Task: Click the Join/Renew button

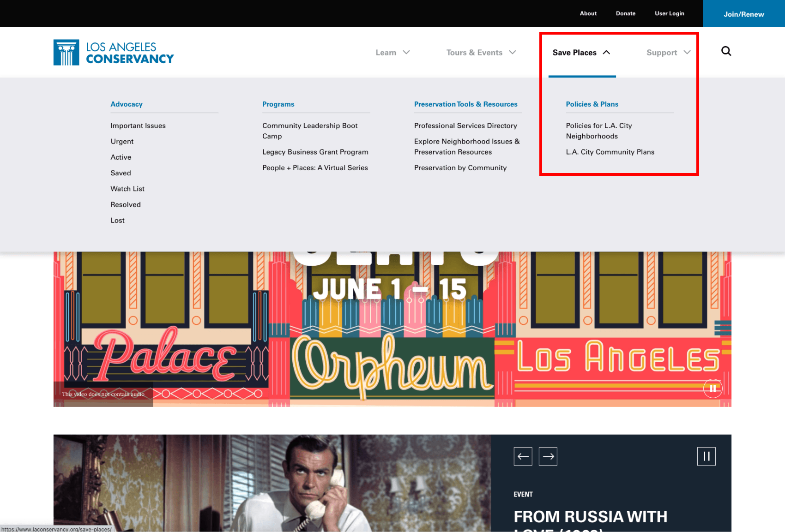Action: (744, 14)
